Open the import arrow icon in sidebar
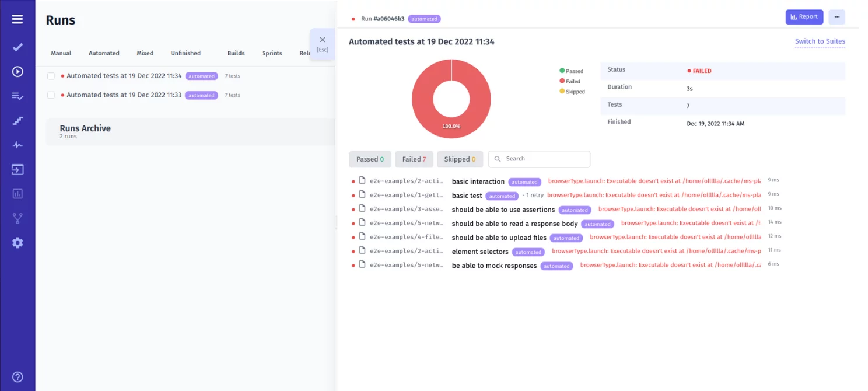This screenshot has width=868, height=391. [17, 170]
